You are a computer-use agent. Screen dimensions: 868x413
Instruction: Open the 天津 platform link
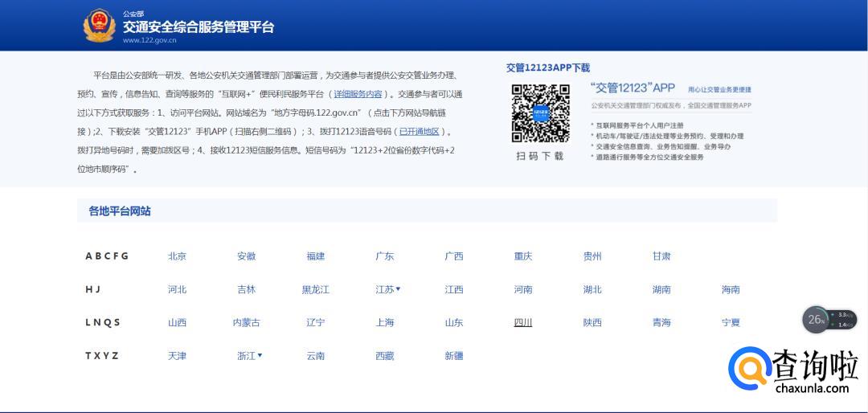177,355
